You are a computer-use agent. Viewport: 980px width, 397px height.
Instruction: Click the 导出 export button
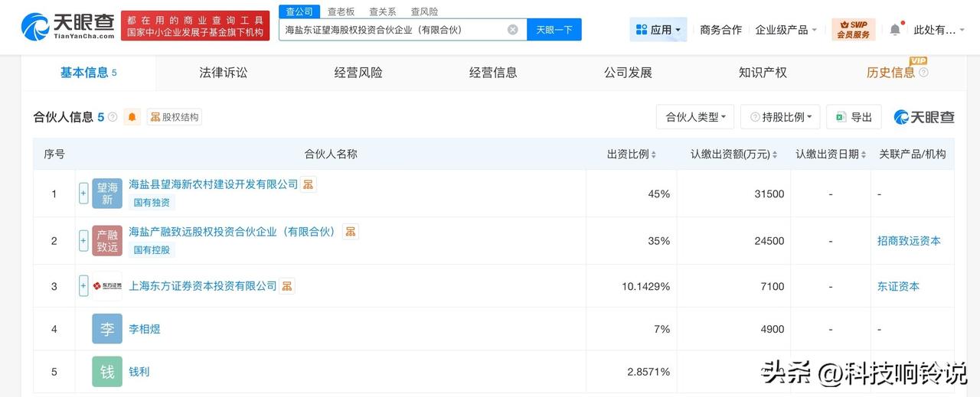pyautogui.click(x=854, y=117)
